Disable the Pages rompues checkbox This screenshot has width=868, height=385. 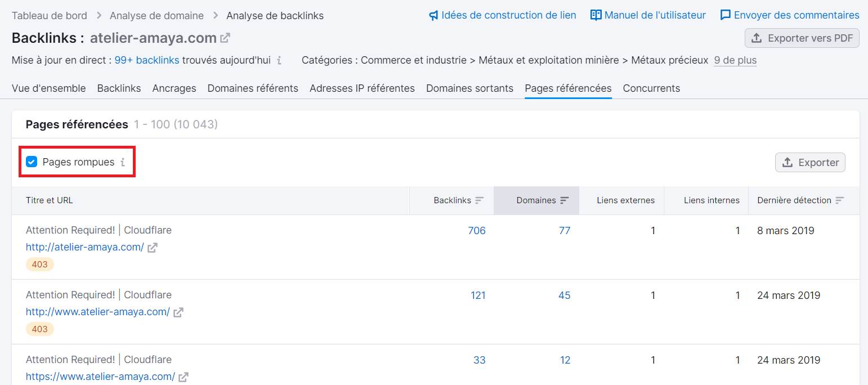pyautogui.click(x=31, y=162)
